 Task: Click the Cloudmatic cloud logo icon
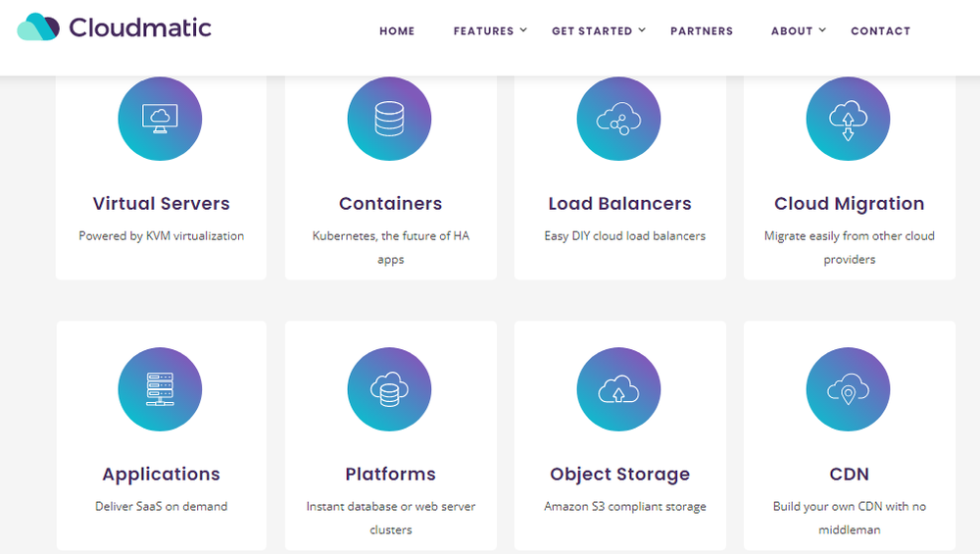38,26
